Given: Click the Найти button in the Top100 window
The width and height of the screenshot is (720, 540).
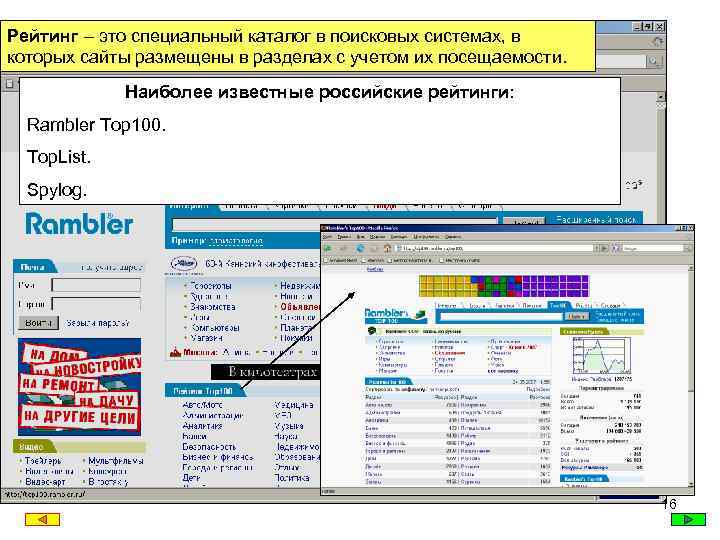Looking at the screenshot, I should (577, 316).
